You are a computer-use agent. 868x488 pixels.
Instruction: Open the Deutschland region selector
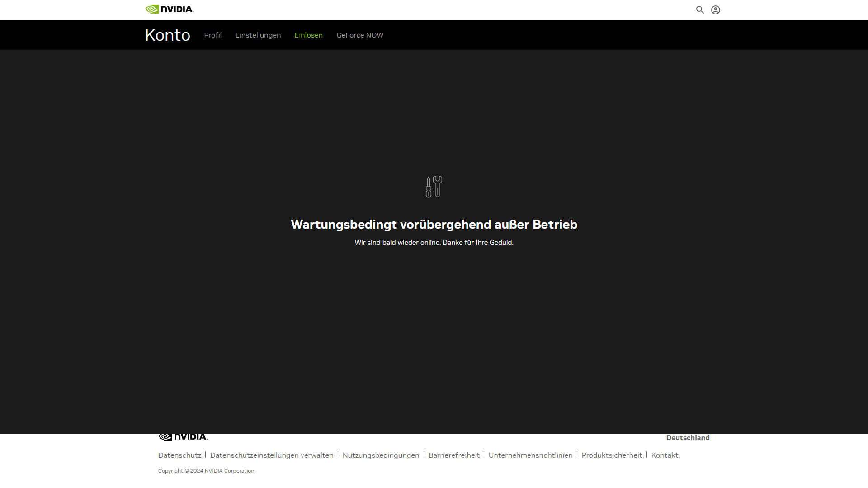[x=687, y=437]
